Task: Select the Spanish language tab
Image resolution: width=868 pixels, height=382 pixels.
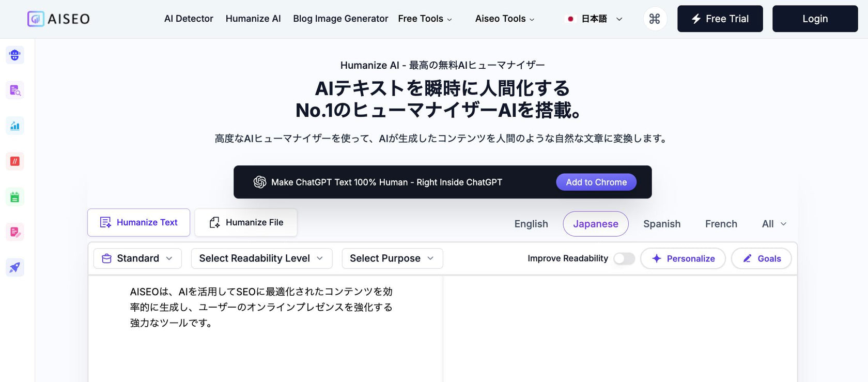Action: [x=662, y=224]
